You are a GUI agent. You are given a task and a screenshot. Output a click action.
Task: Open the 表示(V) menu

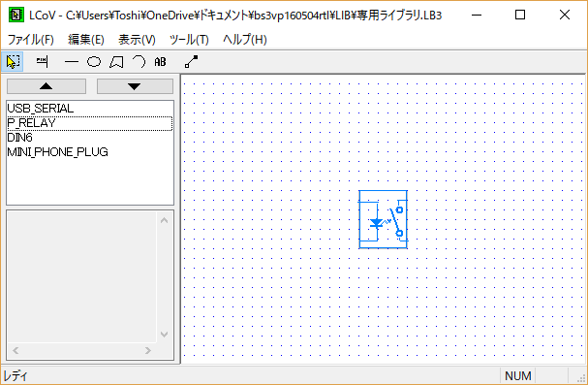coord(137,40)
